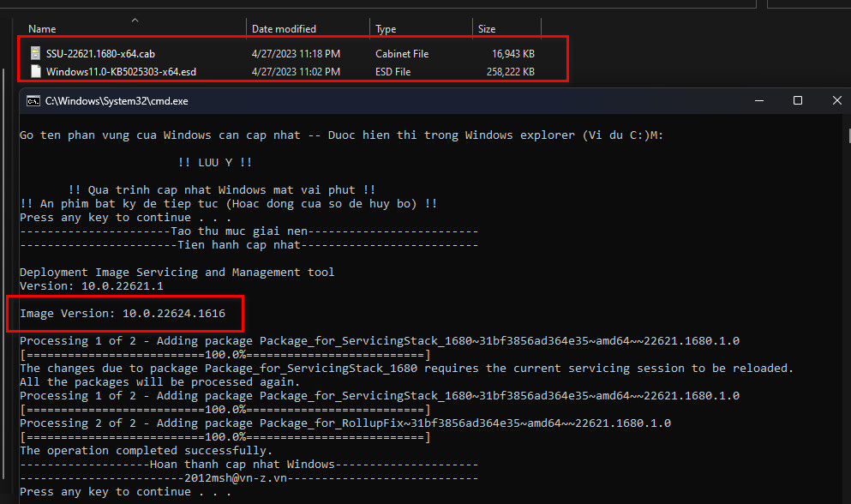The height and width of the screenshot is (504, 851).
Task: Click the 'An phim bat ky de tiep tuc' line
Action: pos(229,204)
